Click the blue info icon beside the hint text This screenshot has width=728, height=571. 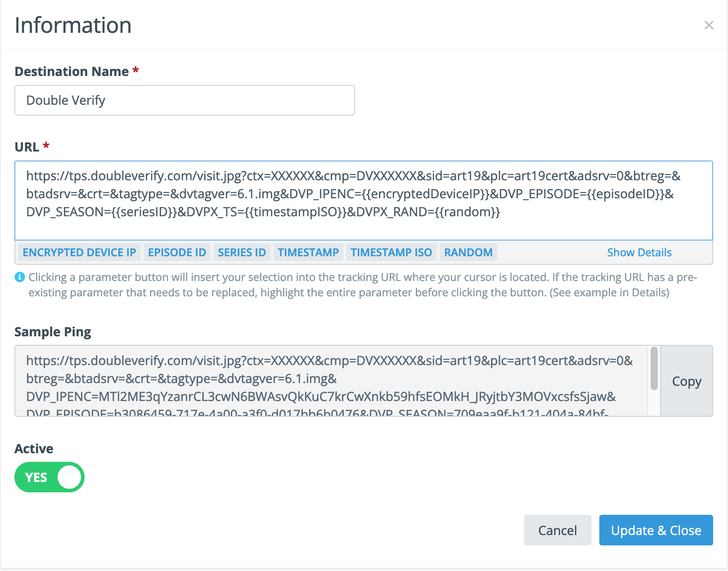[20, 277]
